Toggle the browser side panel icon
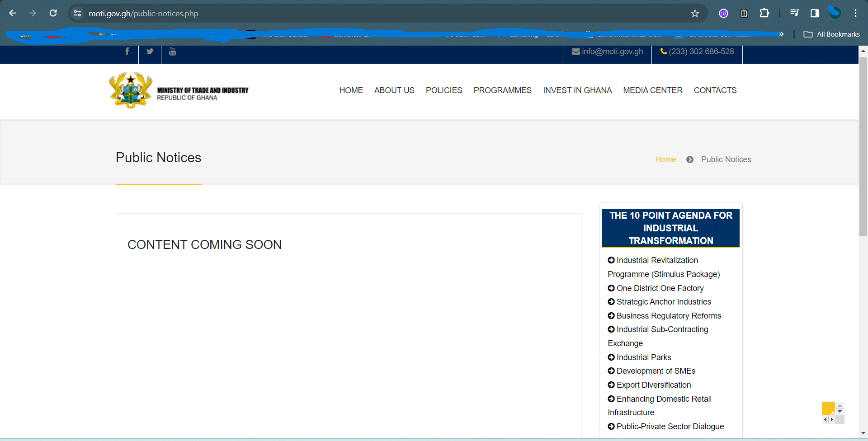 click(x=815, y=13)
